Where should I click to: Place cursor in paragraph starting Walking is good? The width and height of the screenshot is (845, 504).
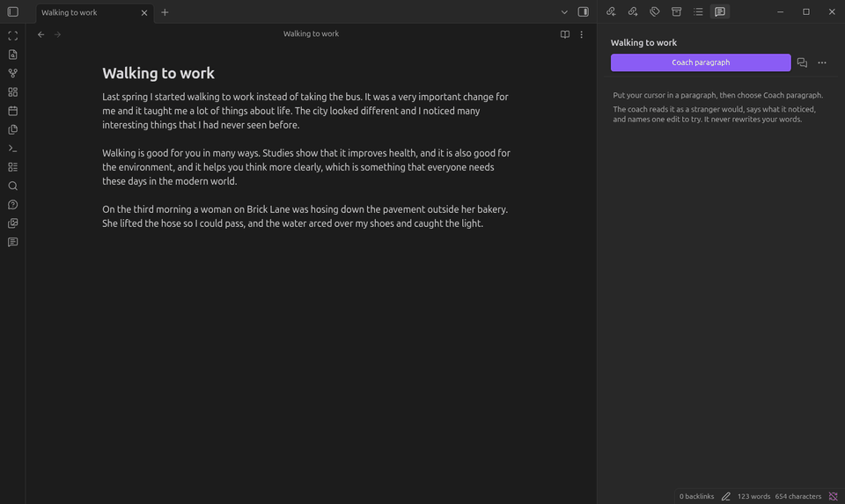click(x=306, y=167)
